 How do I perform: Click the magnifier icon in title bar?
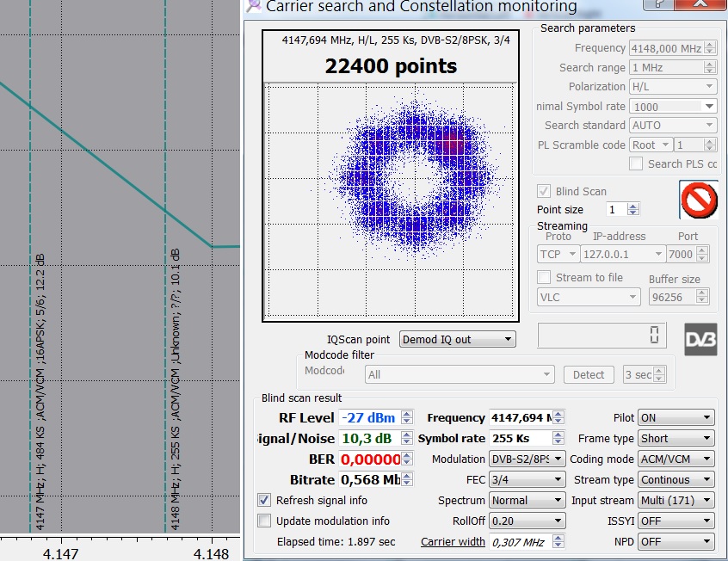pos(254,5)
